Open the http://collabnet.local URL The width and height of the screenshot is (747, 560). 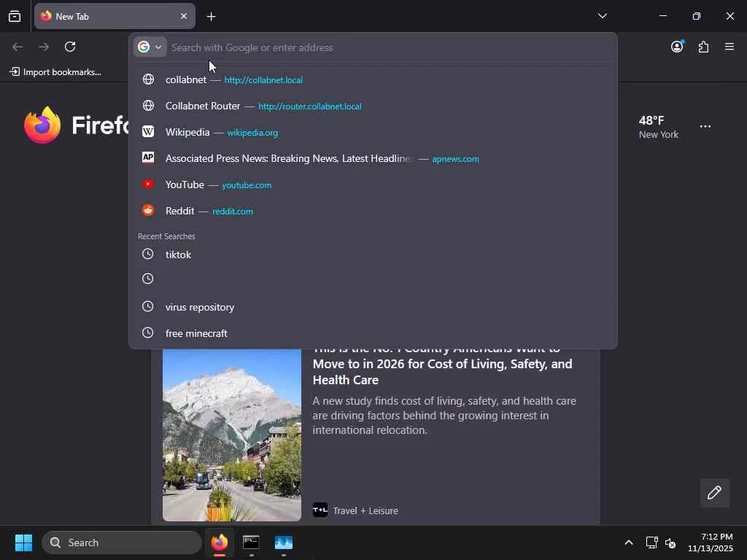[x=263, y=80]
